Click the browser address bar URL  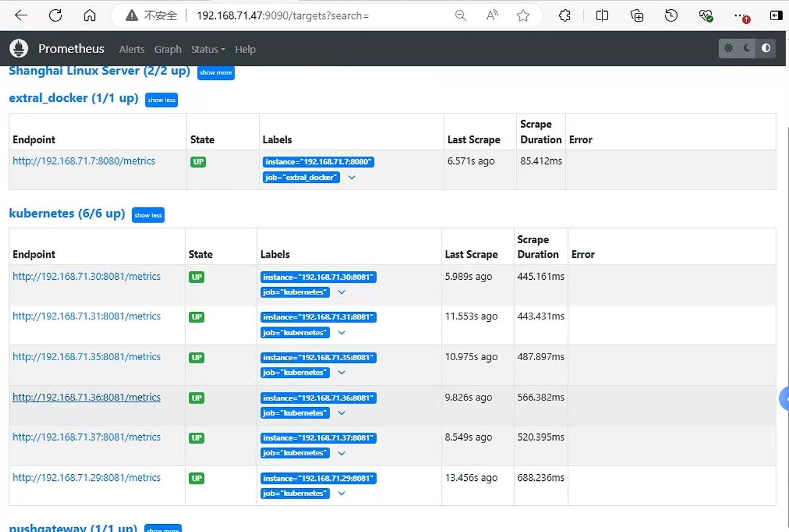point(283,16)
